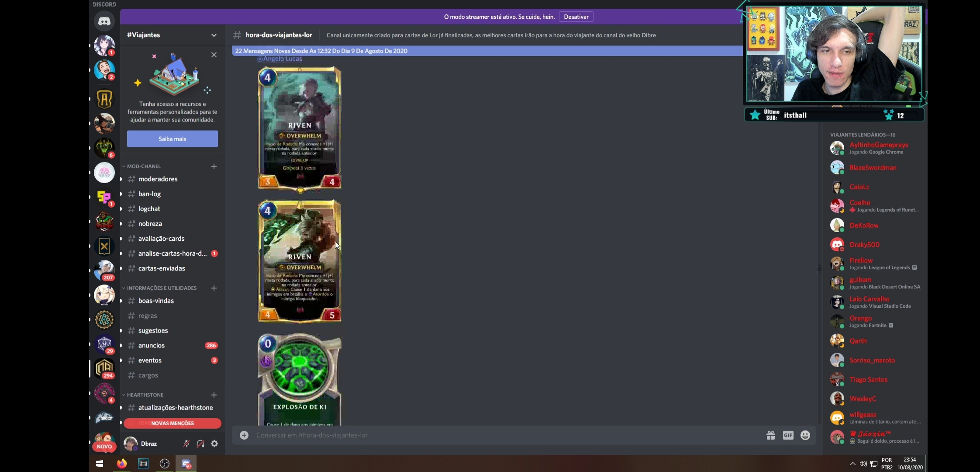Click the plus attach file button

(244, 435)
